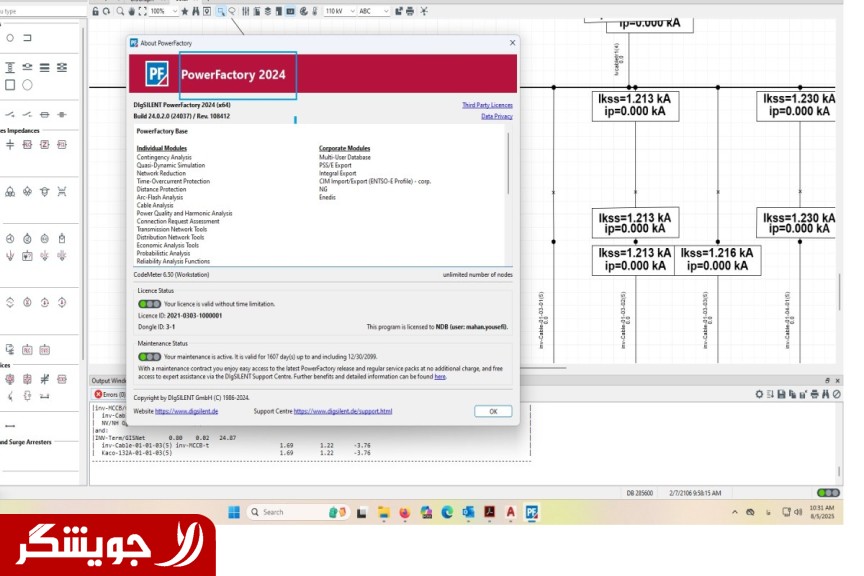Toggle the Errors filter in output window

click(x=109, y=394)
